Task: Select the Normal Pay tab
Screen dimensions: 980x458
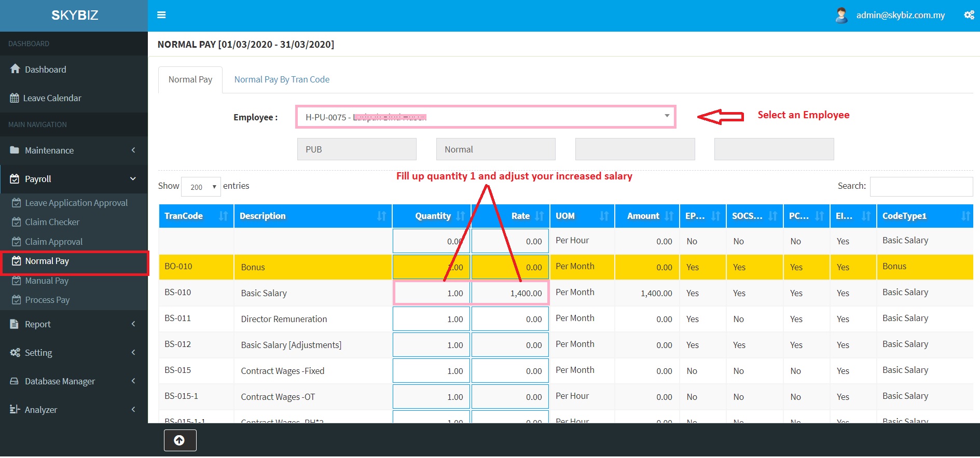Action: 190,79
